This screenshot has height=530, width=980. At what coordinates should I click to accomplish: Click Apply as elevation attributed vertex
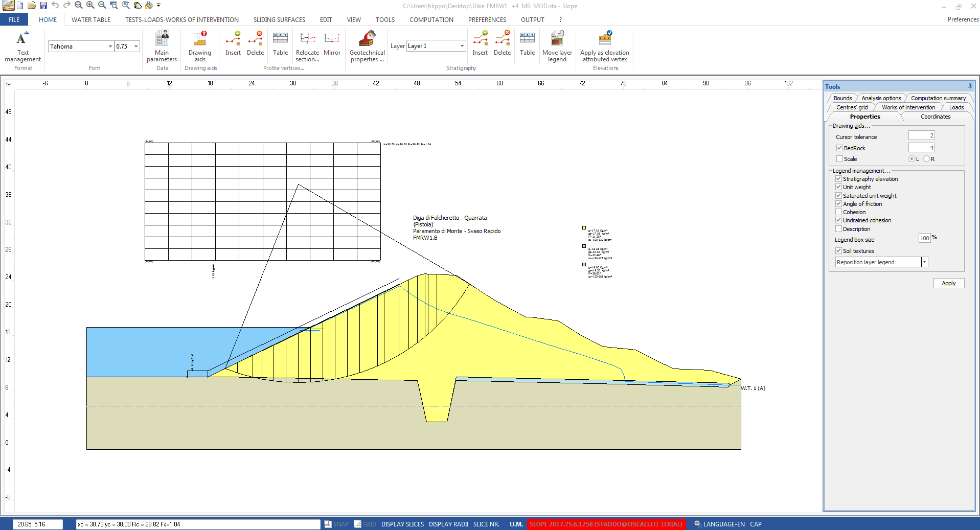[x=604, y=46]
